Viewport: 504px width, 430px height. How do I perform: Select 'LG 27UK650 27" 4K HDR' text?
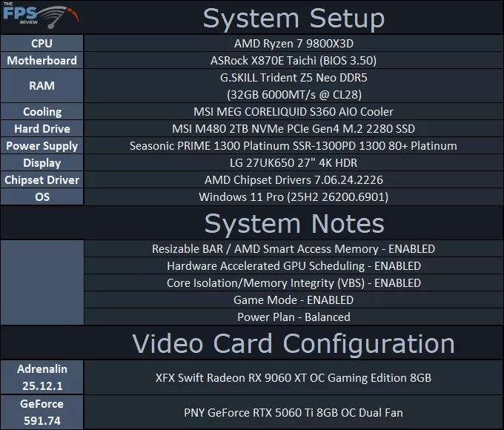pyautogui.click(x=294, y=163)
